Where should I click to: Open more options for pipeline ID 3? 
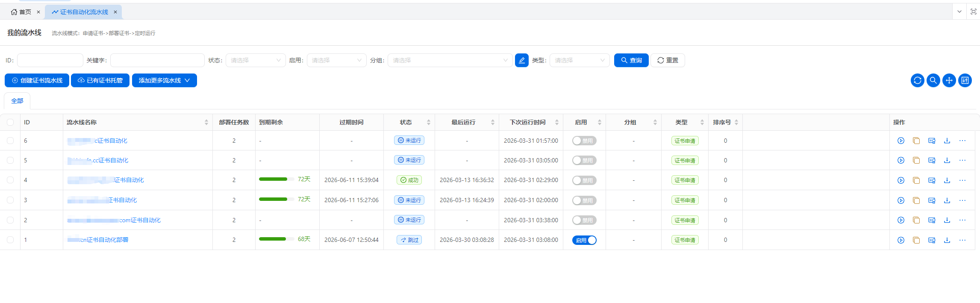(x=962, y=200)
